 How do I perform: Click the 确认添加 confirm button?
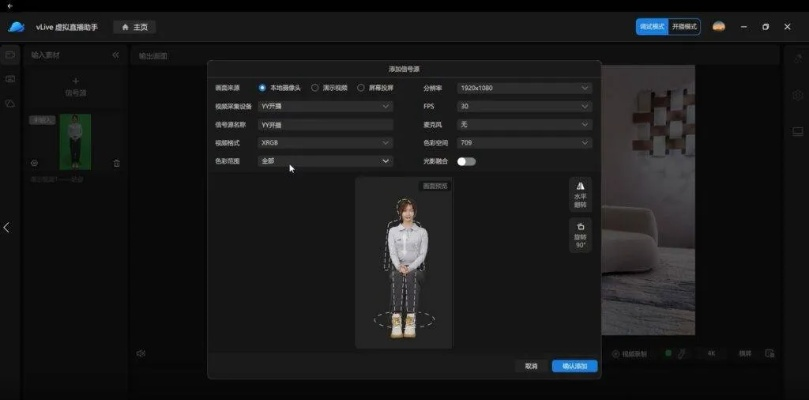pyautogui.click(x=574, y=366)
